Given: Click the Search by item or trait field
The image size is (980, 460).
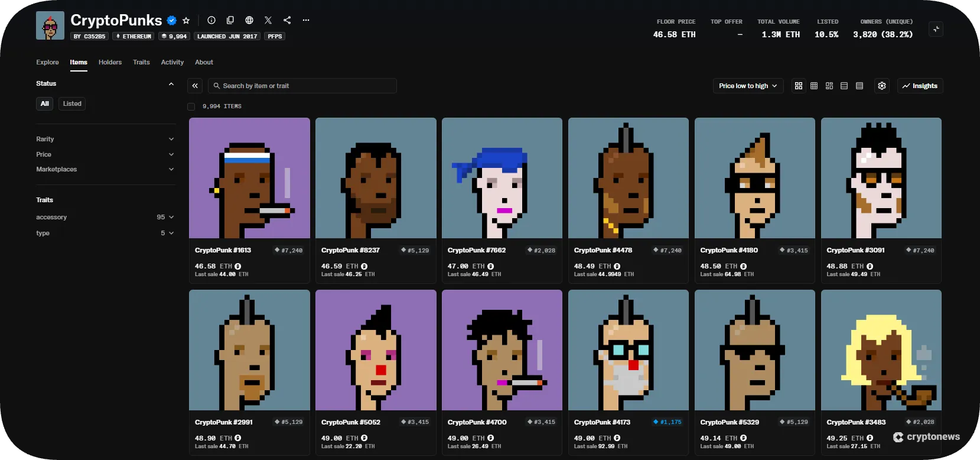Looking at the screenshot, I should (x=302, y=86).
